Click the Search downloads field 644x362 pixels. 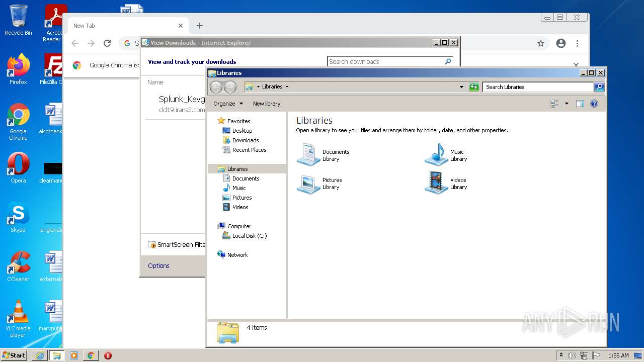[385, 61]
